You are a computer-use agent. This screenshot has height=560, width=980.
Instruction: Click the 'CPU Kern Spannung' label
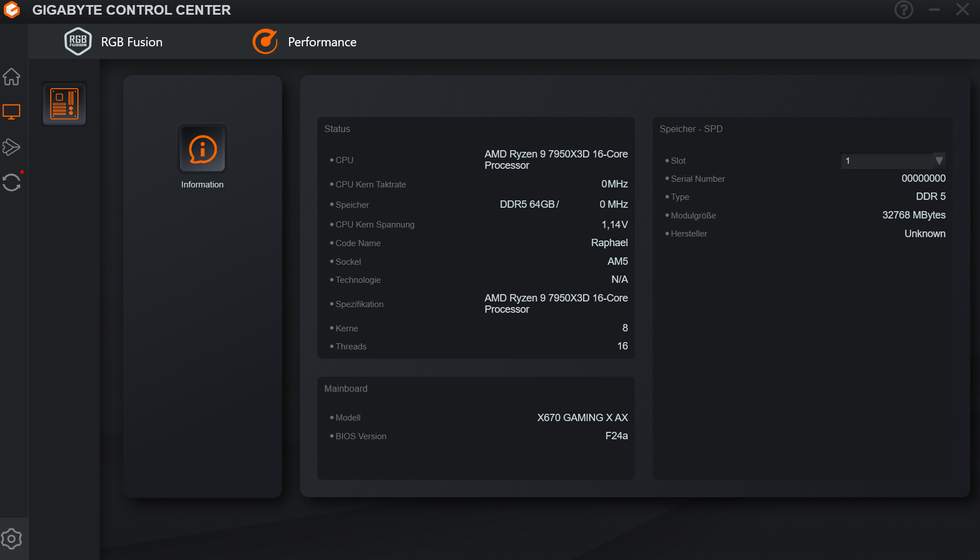[375, 225]
